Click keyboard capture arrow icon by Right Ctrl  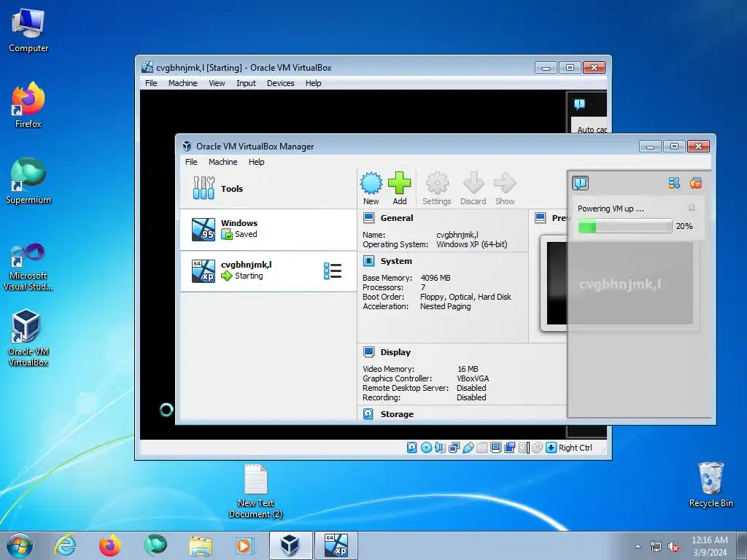pyautogui.click(x=551, y=448)
